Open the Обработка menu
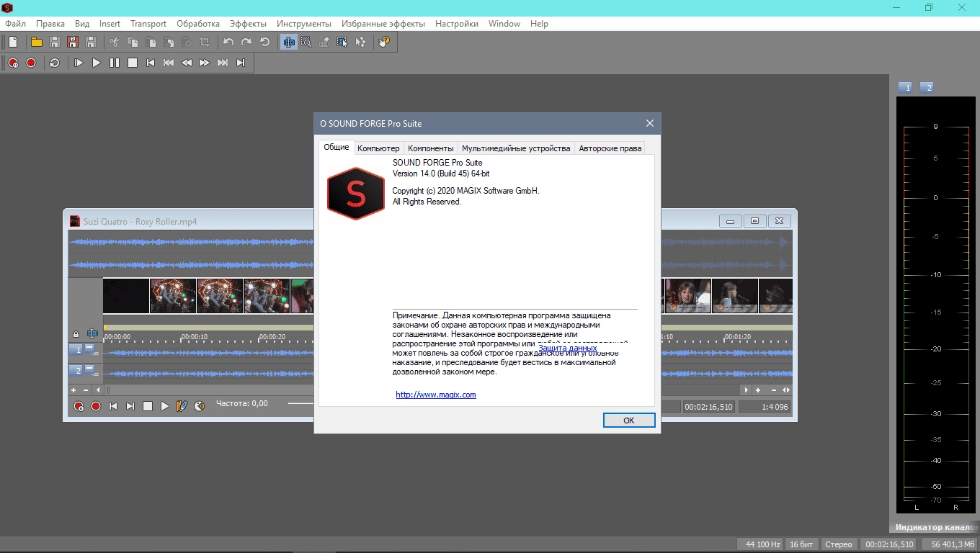980x553 pixels. pos(197,24)
